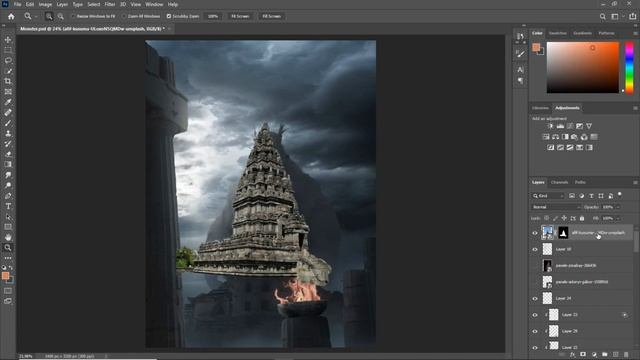
Task: Click the Home icon in options bar
Action: 11,16
